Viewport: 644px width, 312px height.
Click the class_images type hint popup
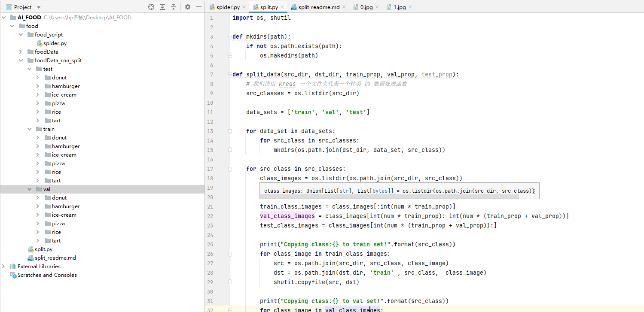[x=399, y=191]
